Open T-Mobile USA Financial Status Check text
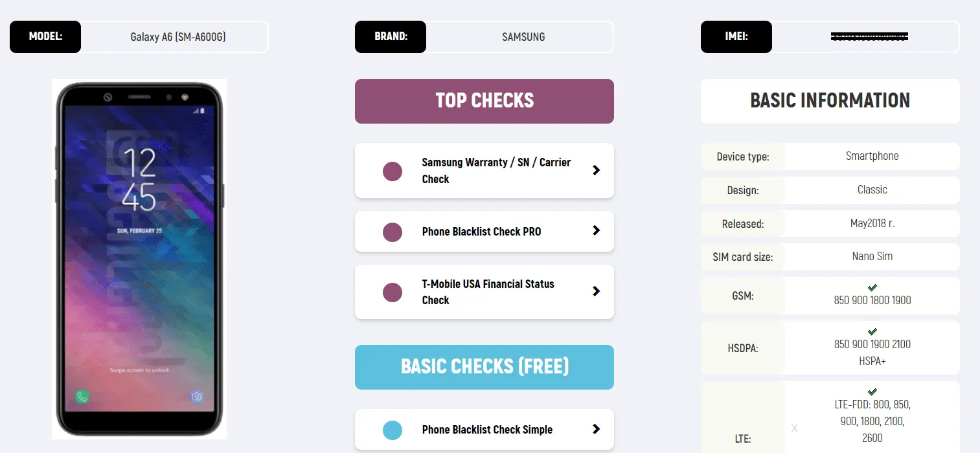The height and width of the screenshot is (453, 980). (488, 292)
